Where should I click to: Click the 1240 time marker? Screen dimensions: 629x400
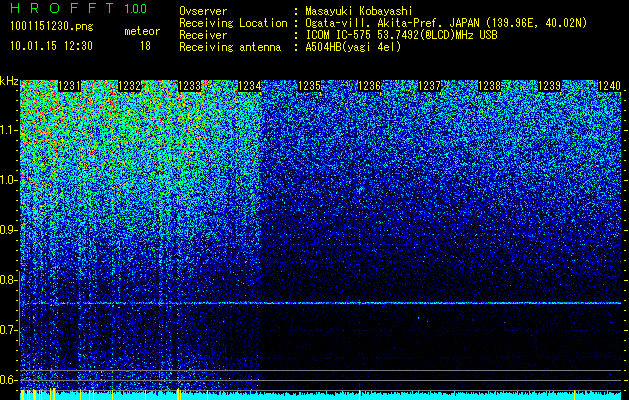609,86
